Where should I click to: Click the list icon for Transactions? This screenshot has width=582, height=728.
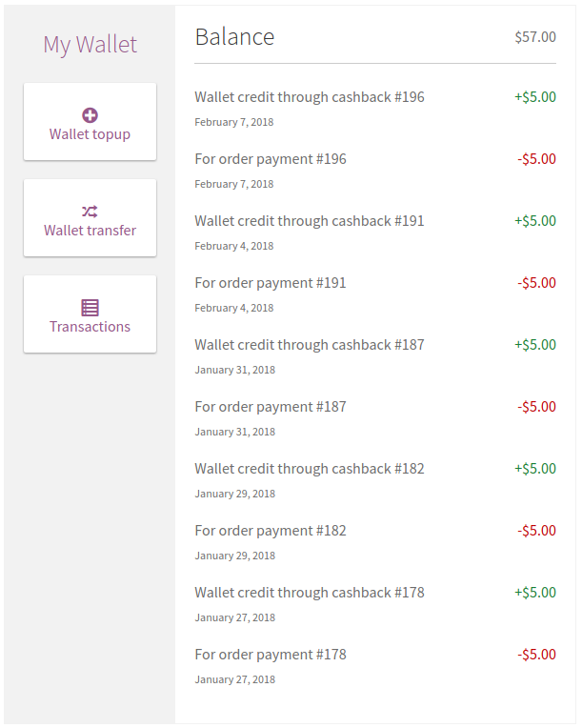90,308
